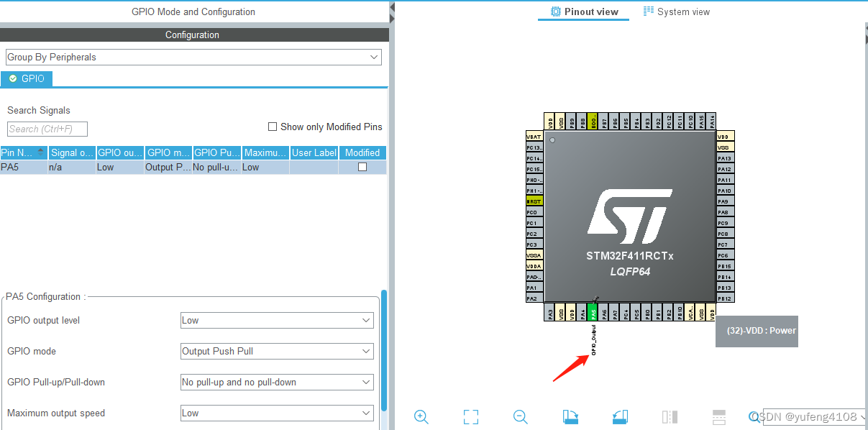Select the GPIO tab
The width and height of the screenshot is (868, 430).
tap(27, 78)
